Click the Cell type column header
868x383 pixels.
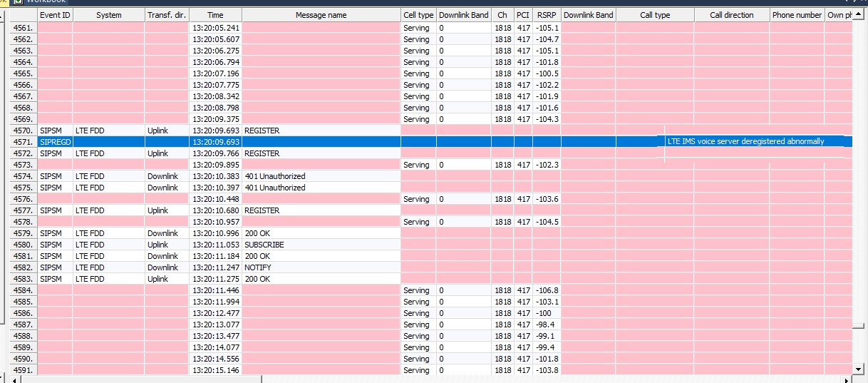[x=418, y=15]
